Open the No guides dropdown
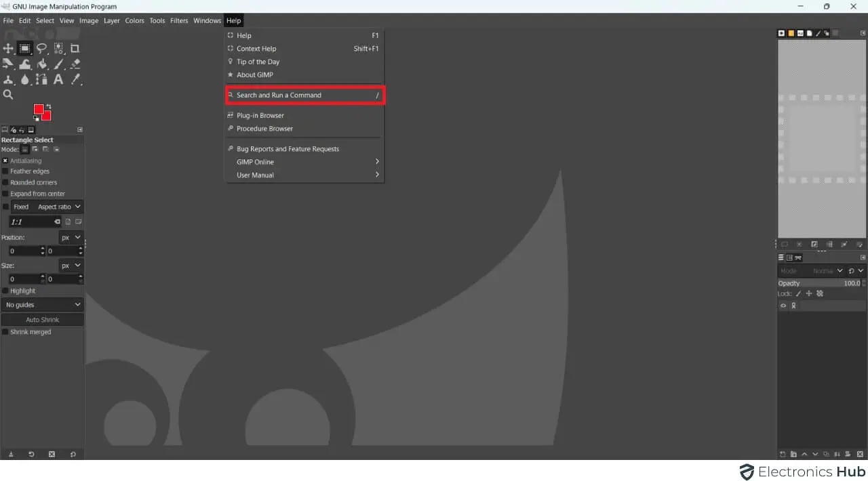 (42, 305)
